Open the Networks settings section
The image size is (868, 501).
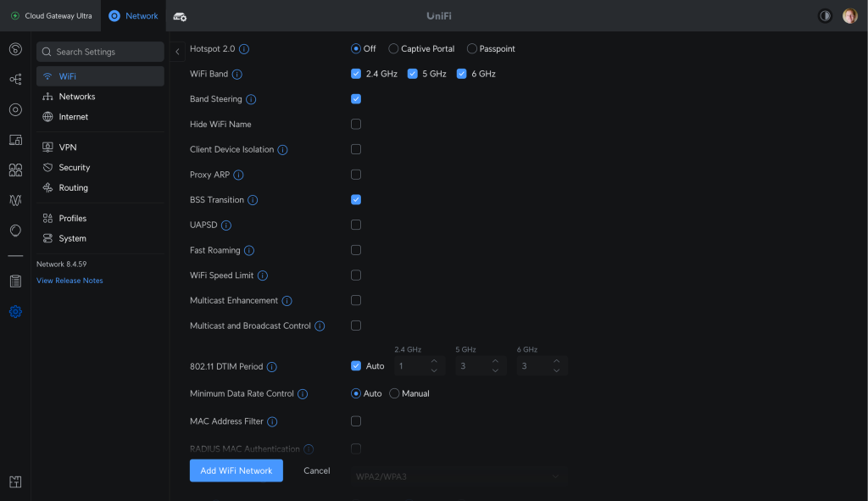point(77,97)
